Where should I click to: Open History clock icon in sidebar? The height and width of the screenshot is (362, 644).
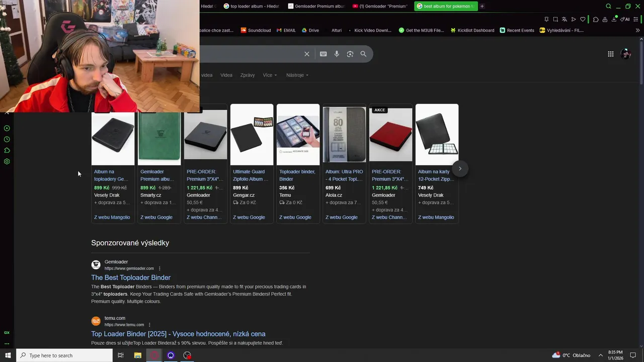click(x=7, y=139)
